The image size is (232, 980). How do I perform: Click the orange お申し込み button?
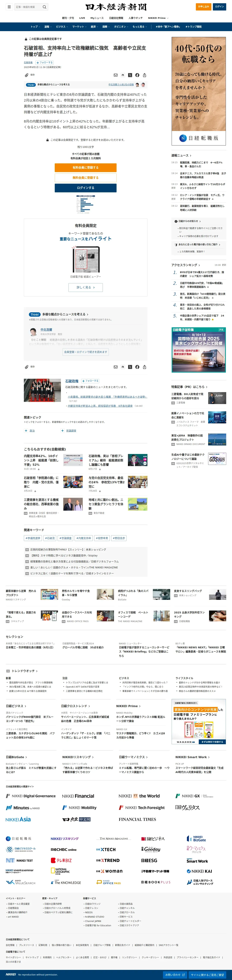coord(204,7)
